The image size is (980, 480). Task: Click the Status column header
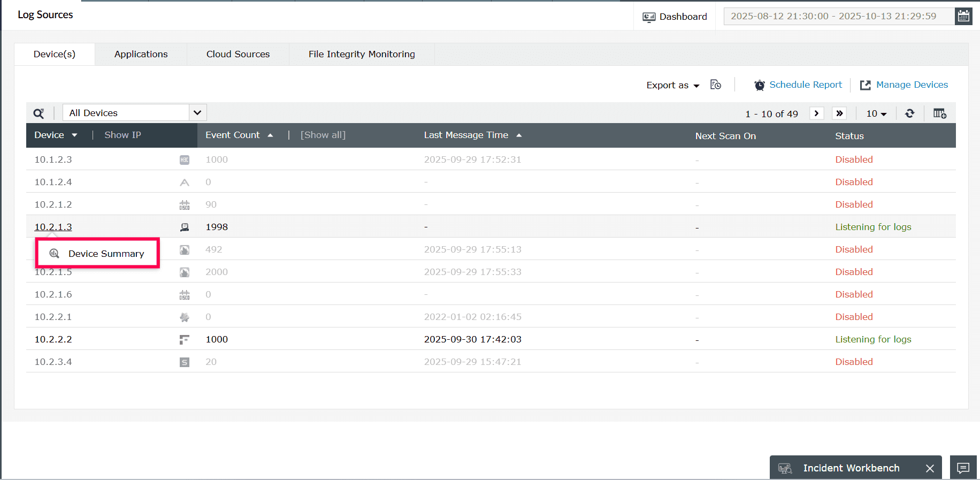point(849,136)
